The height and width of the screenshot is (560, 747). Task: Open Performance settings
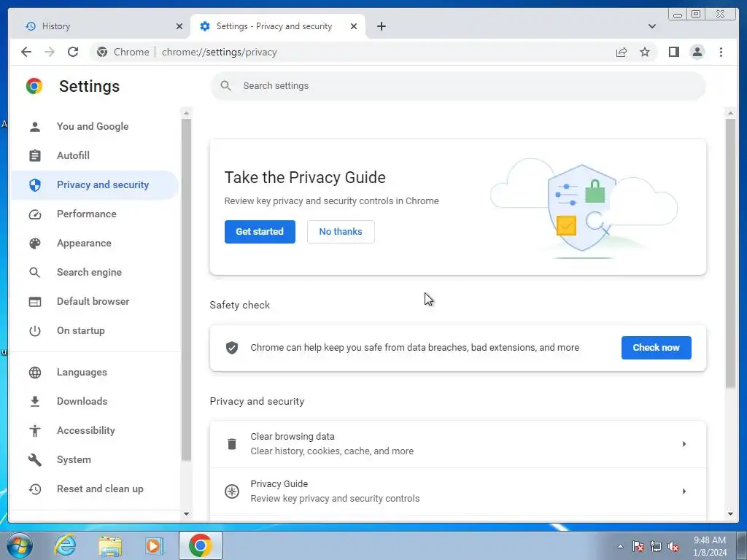[87, 214]
